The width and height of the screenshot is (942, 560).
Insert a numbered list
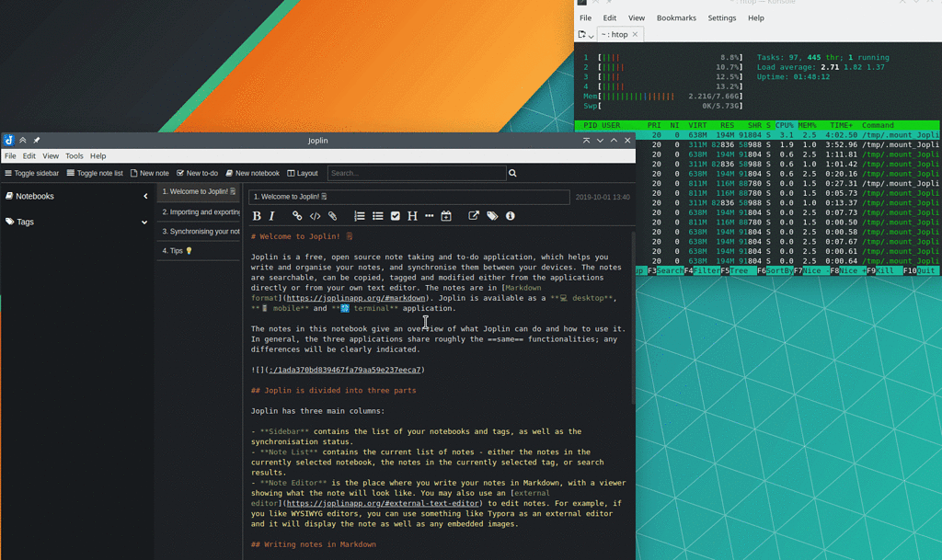(x=360, y=216)
